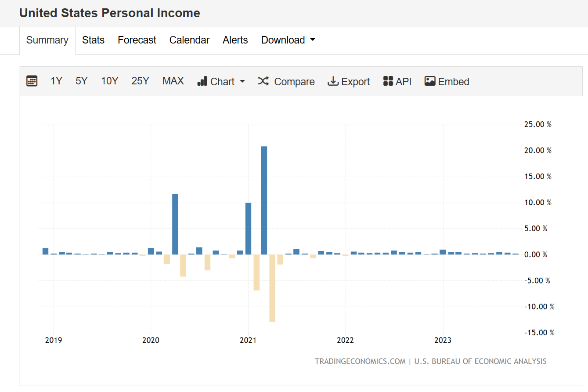Click the Embed picture icon
588x392 pixels.
(429, 81)
